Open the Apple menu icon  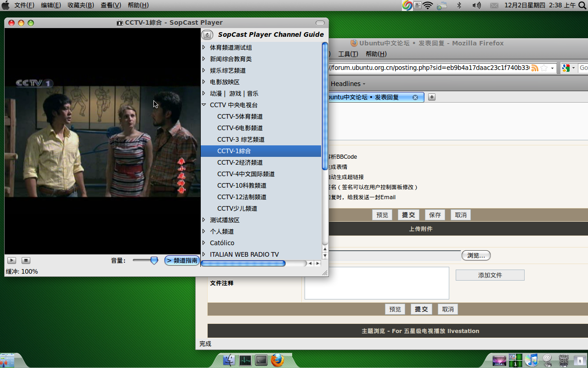[6, 6]
